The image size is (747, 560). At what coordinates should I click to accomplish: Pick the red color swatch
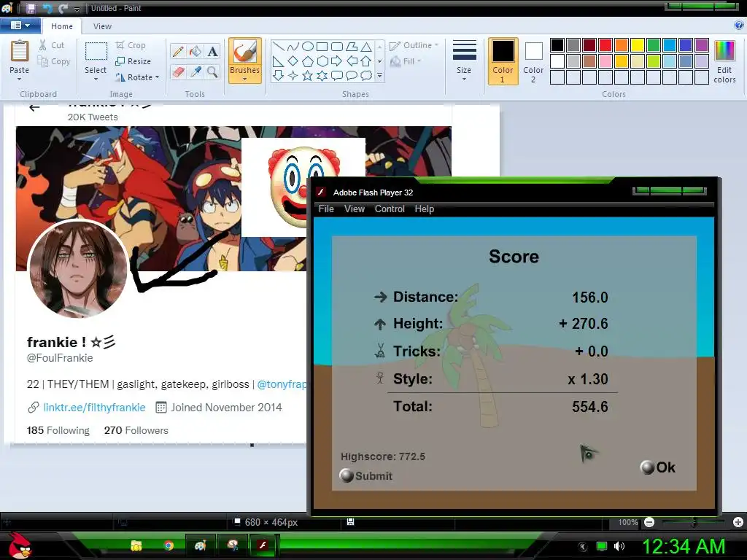(x=605, y=45)
